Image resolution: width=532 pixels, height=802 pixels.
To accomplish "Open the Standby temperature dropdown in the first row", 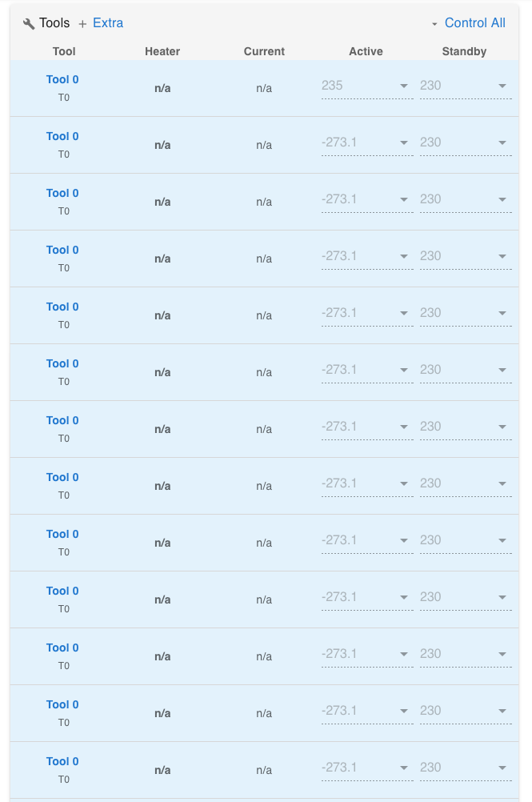I will (502, 86).
